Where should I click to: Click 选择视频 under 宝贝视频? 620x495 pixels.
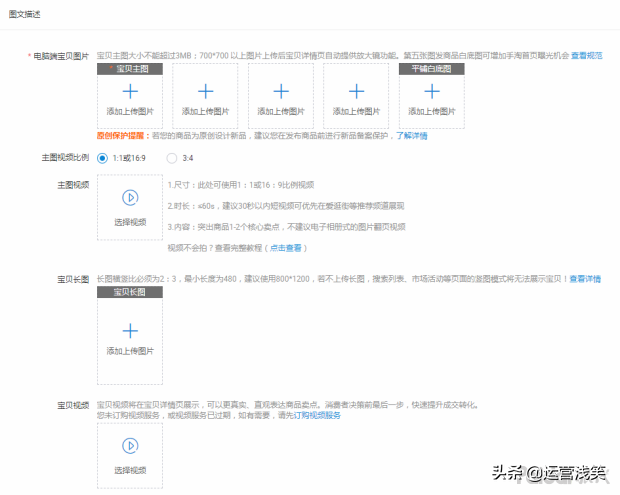(x=130, y=470)
